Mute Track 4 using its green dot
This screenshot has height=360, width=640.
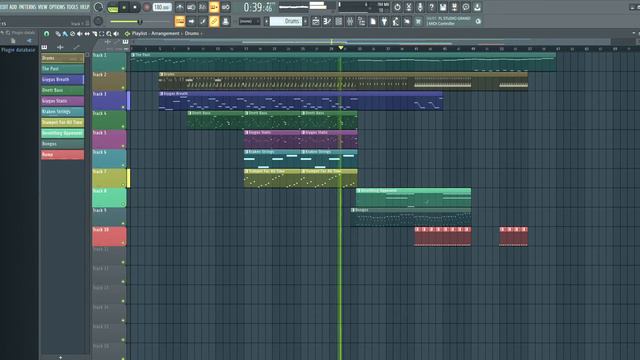(123, 127)
